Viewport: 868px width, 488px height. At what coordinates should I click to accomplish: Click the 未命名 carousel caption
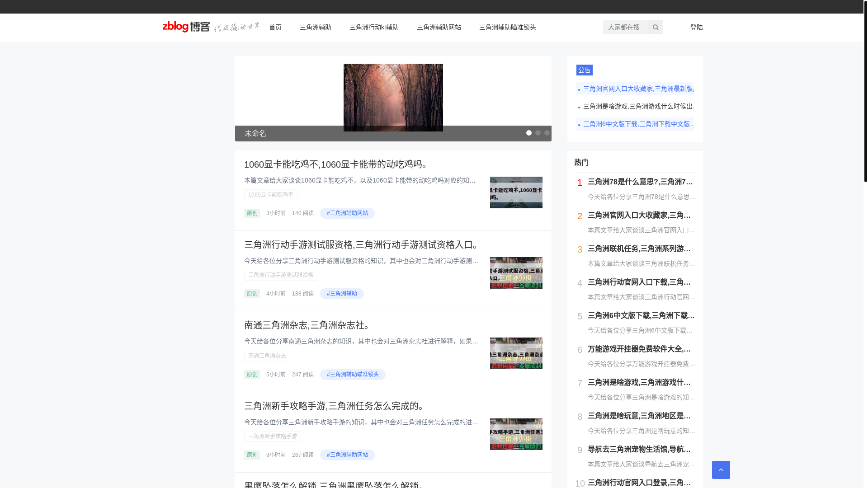[255, 133]
